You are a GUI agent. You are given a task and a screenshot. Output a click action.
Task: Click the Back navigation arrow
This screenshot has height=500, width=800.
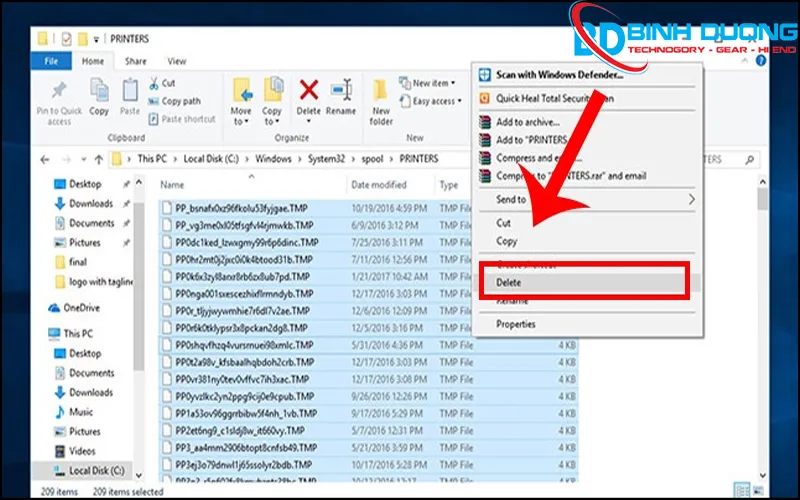point(45,160)
